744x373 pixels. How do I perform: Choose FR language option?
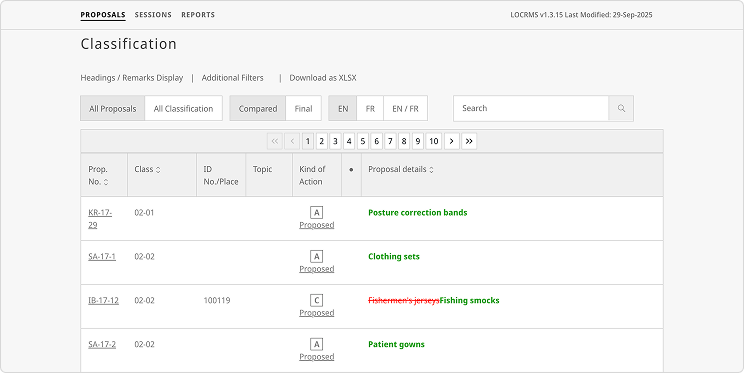click(x=370, y=108)
